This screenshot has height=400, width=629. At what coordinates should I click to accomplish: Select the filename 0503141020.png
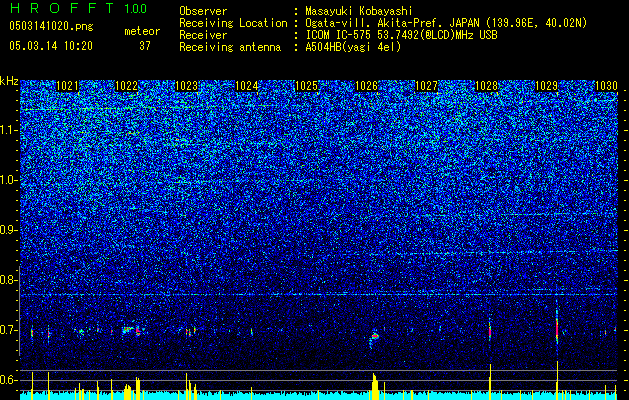click(x=51, y=26)
